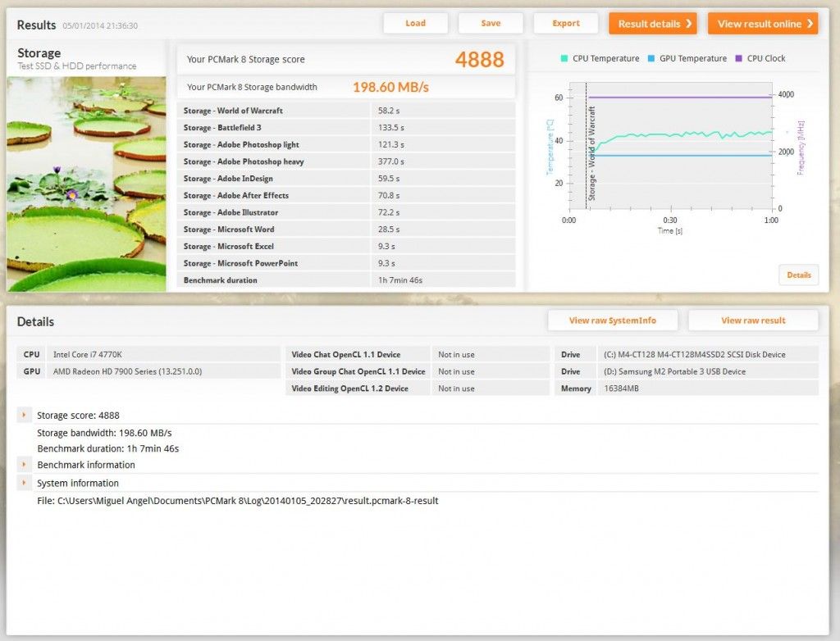Click the AMD Radeon HD 7900 Series entry
Image resolution: width=840 pixels, height=641 pixels.
127,371
